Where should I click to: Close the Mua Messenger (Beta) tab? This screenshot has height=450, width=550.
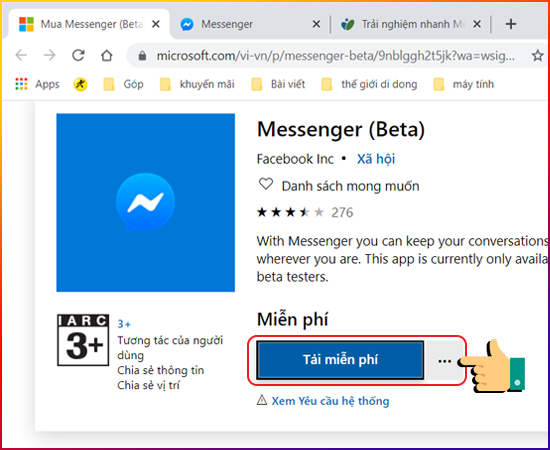point(156,24)
